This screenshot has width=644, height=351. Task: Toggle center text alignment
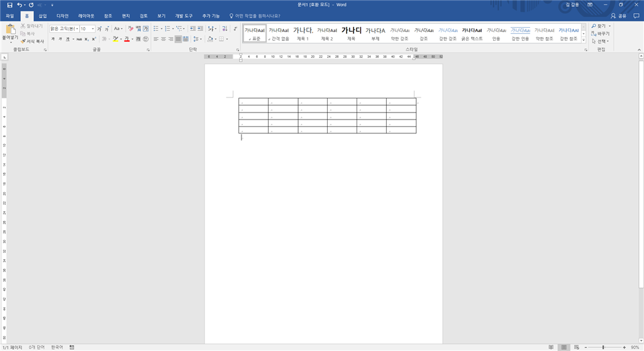(164, 39)
